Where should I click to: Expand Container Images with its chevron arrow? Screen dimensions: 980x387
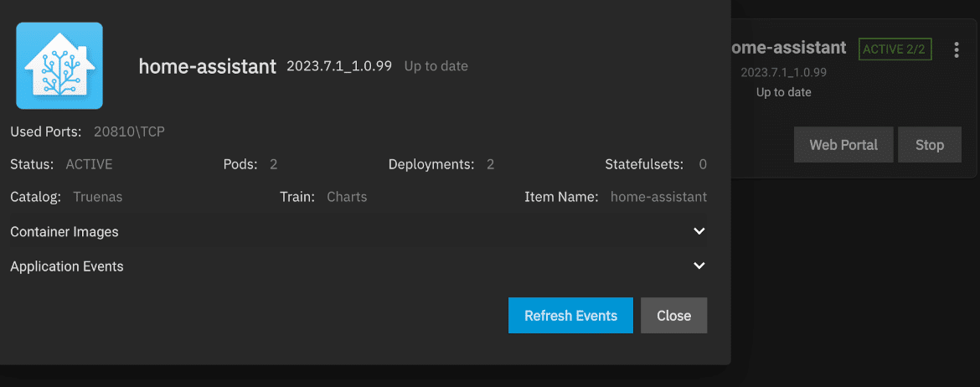699,231
